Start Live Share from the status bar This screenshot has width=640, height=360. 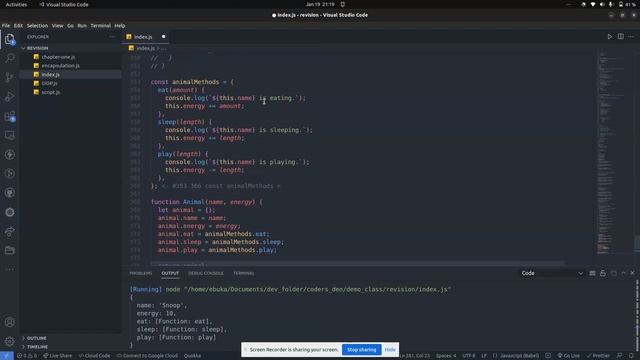(58, 356)
